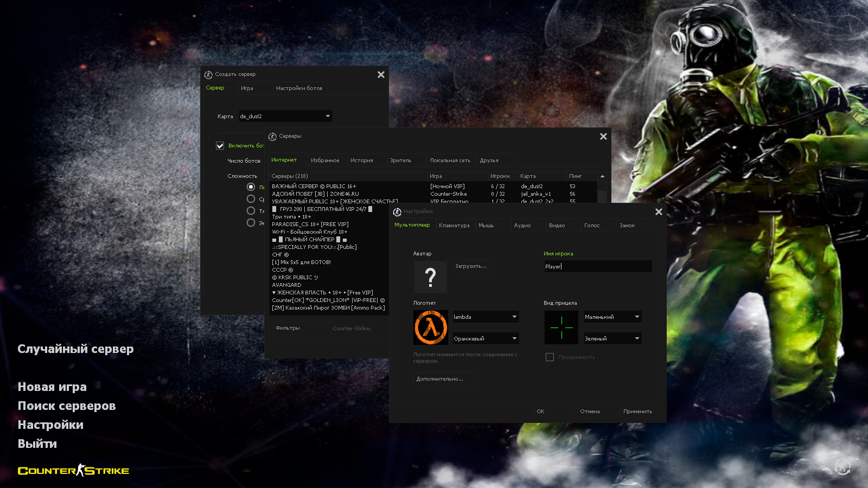
Task: Click the Имя игрока text field
Action: (x=597, y=267)
